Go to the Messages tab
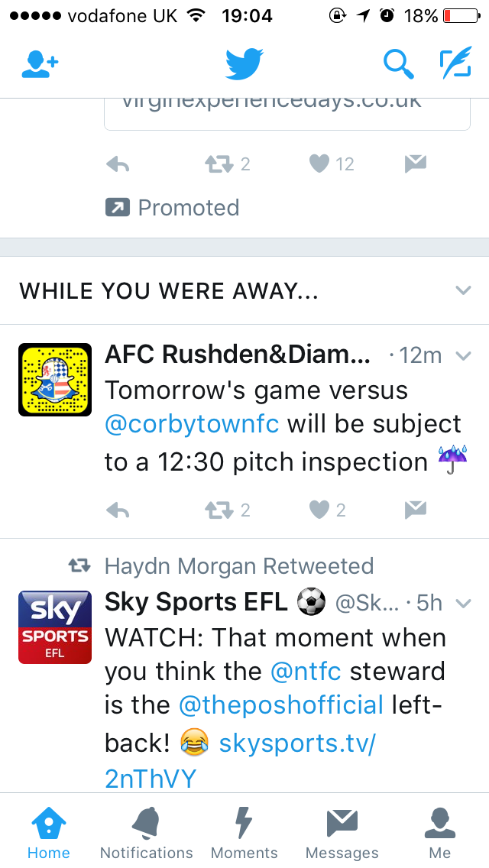 click(x=342, y=832)
